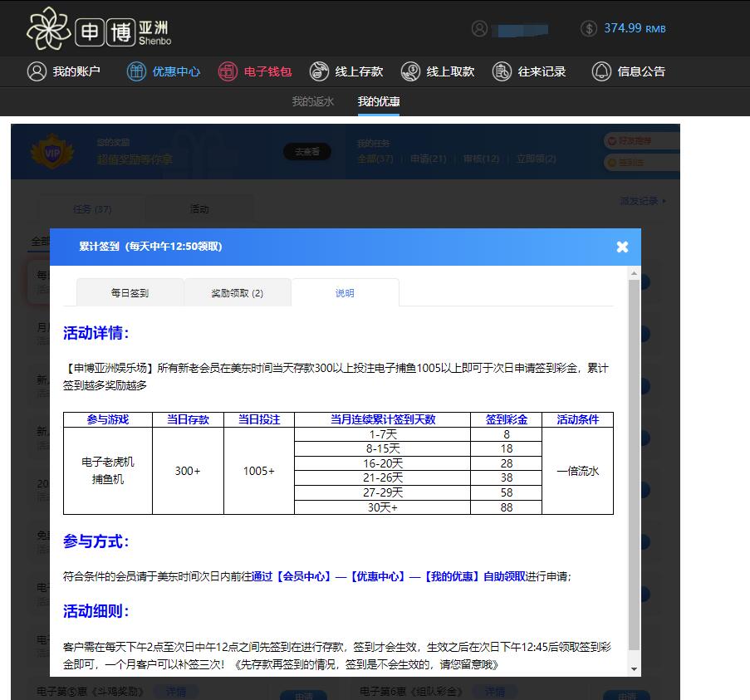This screenshot has height=700, width=750.
Task: Close the 累计签到 dialog
Action: pyautogui.click(x=622, y=247)
